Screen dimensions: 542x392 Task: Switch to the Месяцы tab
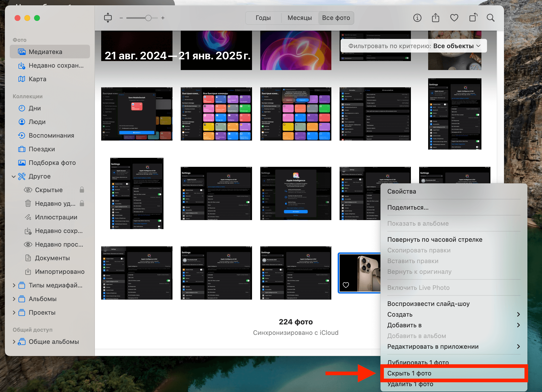tap(299, 18)
